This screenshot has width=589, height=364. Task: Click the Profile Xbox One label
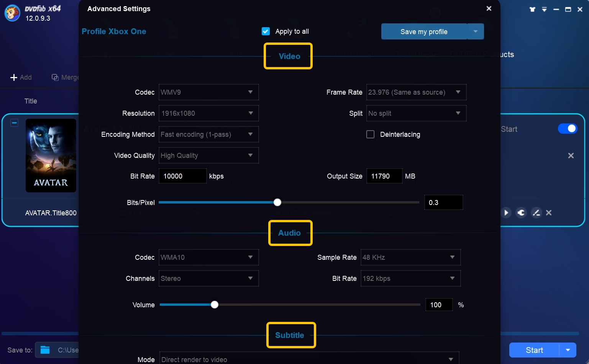point(114,31)
